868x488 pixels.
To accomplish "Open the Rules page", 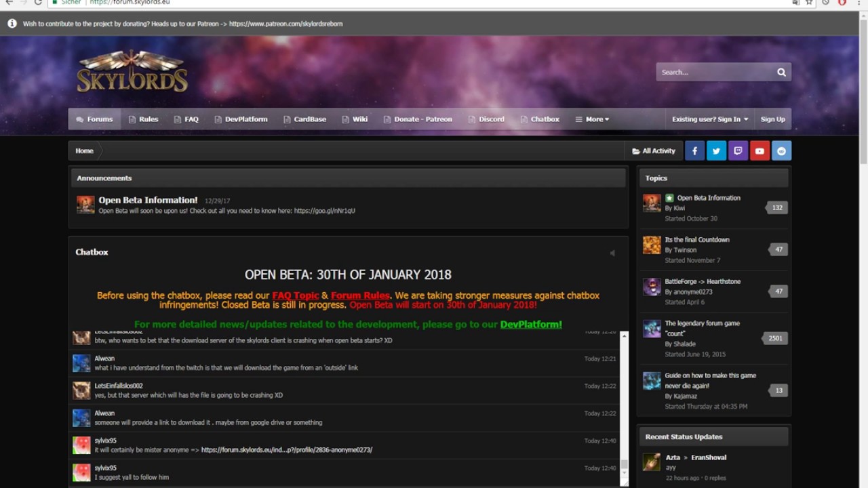I will [143, 119].
